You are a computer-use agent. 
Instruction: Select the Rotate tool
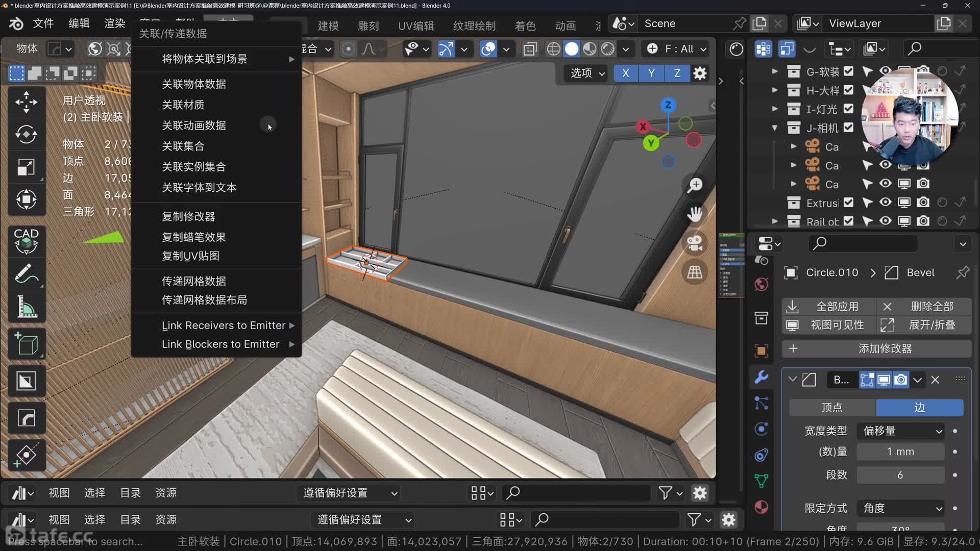[x=26, y=135]
